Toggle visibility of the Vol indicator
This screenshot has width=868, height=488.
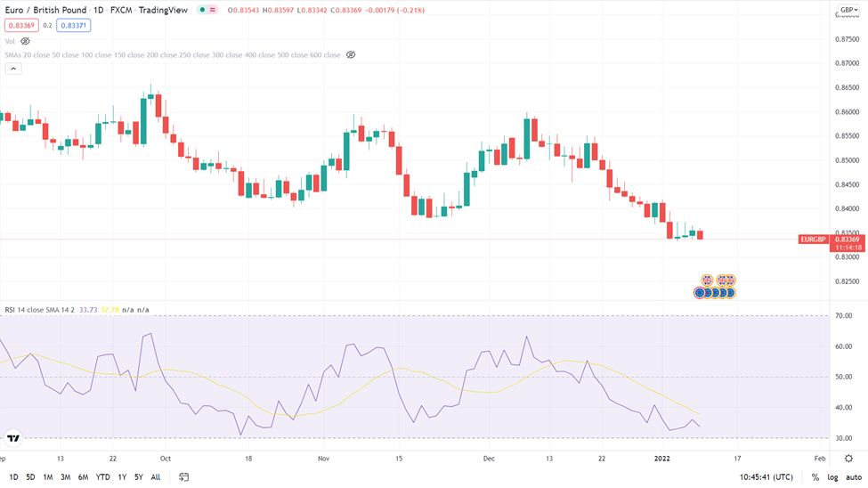[x=25, y=41]
